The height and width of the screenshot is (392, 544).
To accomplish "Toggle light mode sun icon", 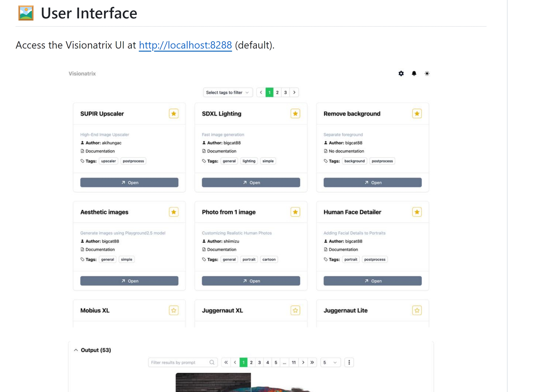I will point(427,74).
